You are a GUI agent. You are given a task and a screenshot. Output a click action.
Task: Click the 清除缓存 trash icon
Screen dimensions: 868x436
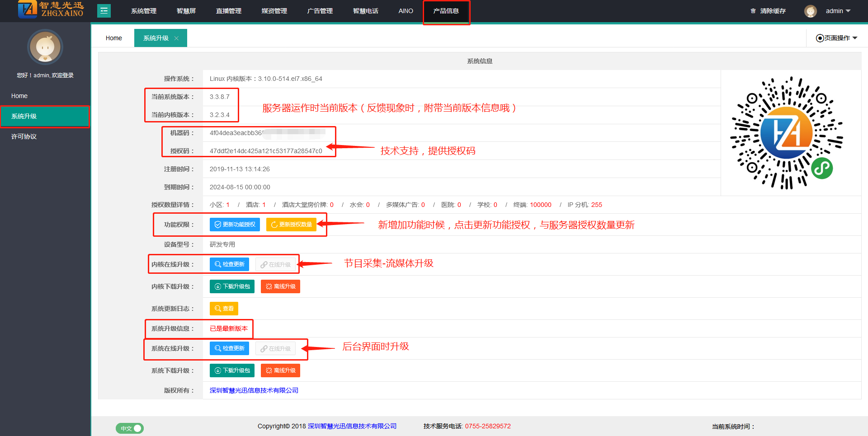click(753, 11)
